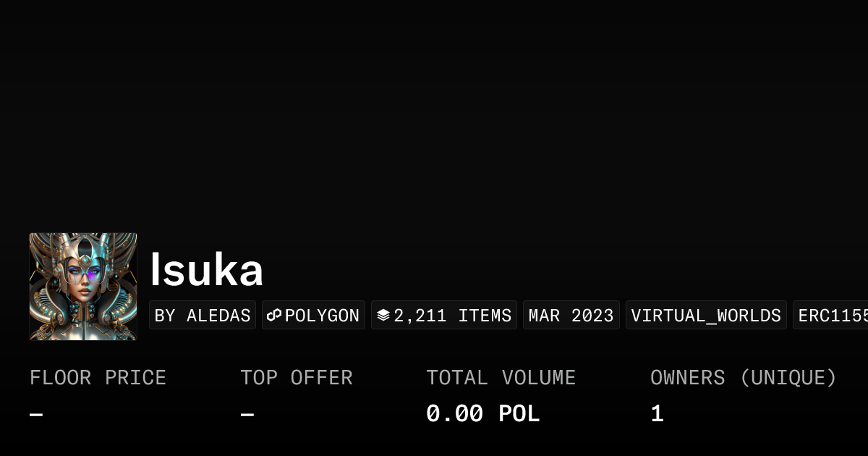
Task: Click the POLYGON network badge
Action: (x=313, y=315)
